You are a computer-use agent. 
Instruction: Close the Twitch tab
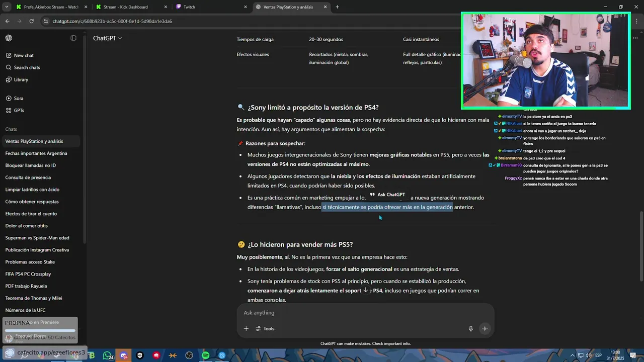tap(246, 7)
